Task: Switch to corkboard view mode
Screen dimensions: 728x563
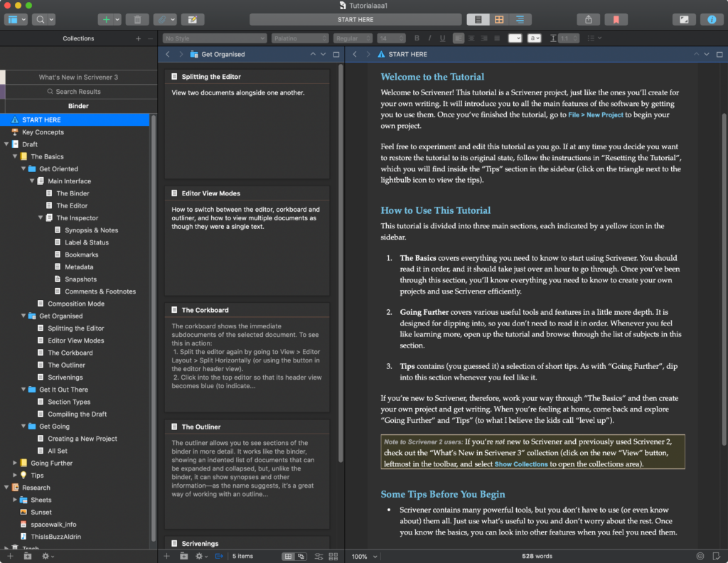Action: [499, 19]
